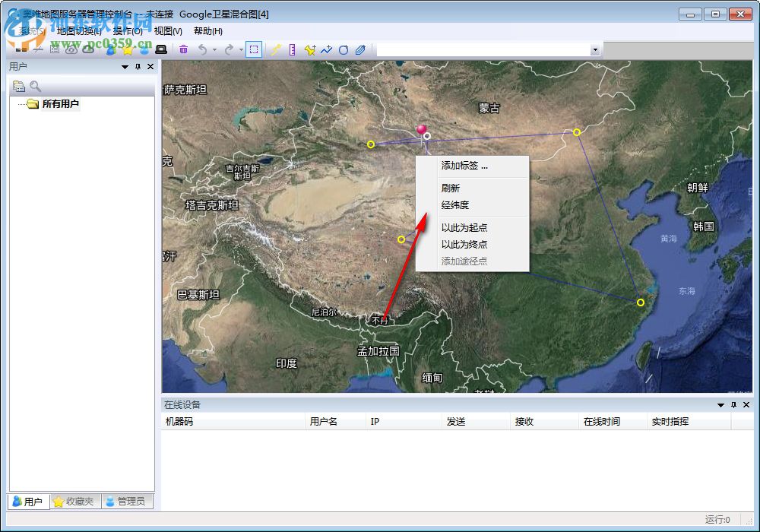
Task: Open the 用户 panel dropdown arrow
Action: pos(124,66)
